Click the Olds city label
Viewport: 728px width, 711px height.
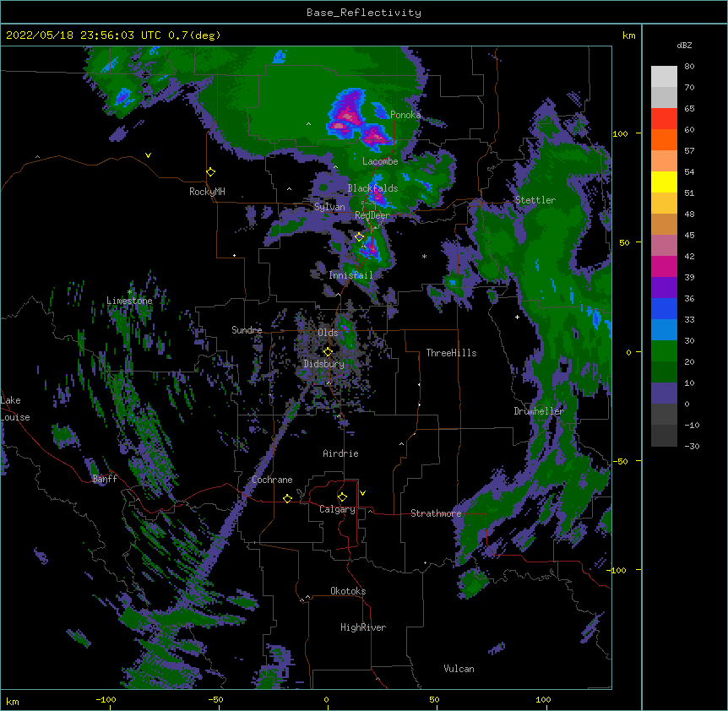328,333
